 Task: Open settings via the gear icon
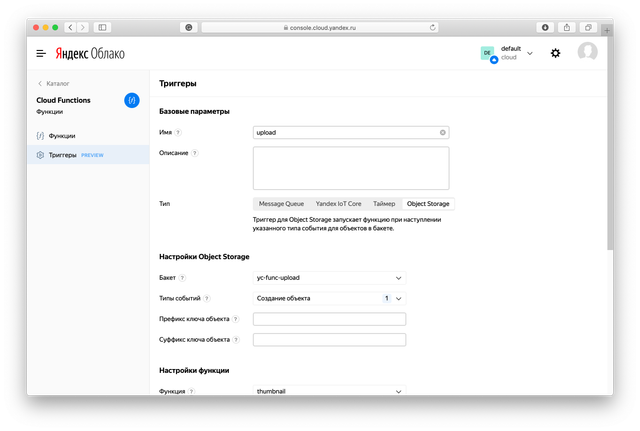(556, 53)
